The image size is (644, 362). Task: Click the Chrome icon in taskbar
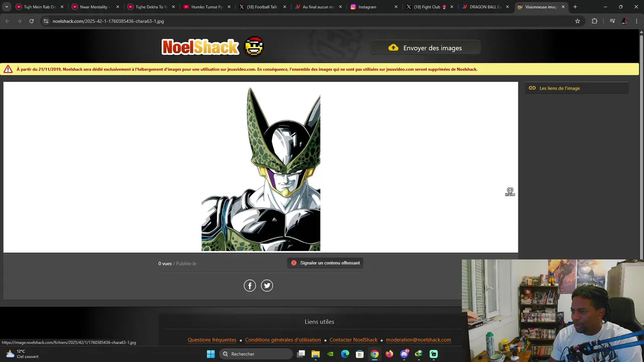pyautogui.click(x=374, y=354)
